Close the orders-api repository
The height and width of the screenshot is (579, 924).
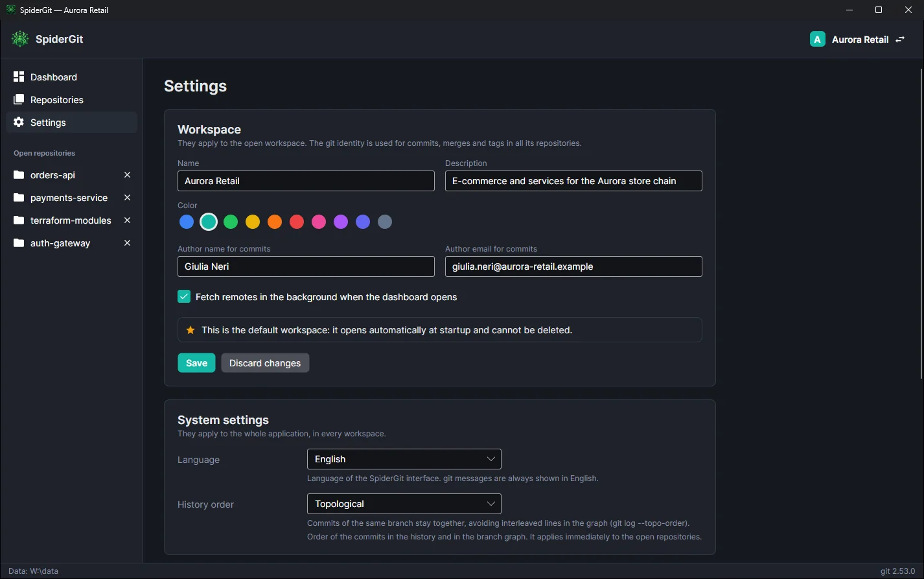[128, 175]
